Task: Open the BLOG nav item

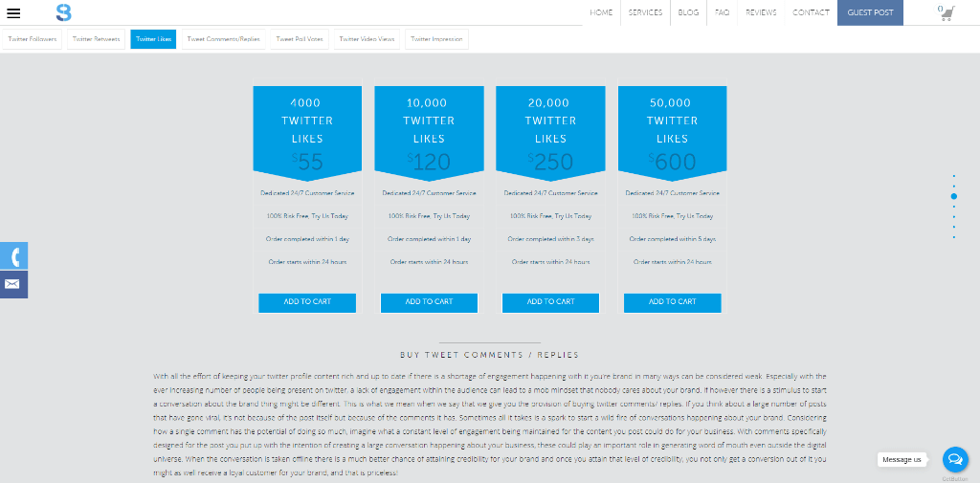Action: tap(688, 12)
